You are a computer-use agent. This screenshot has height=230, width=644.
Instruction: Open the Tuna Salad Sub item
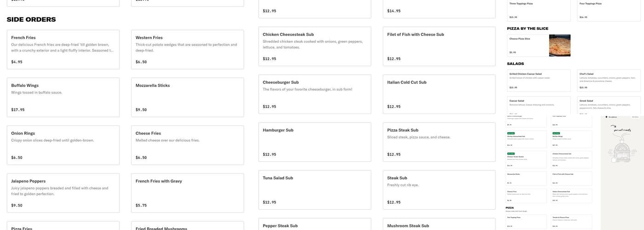pos(315,190)
